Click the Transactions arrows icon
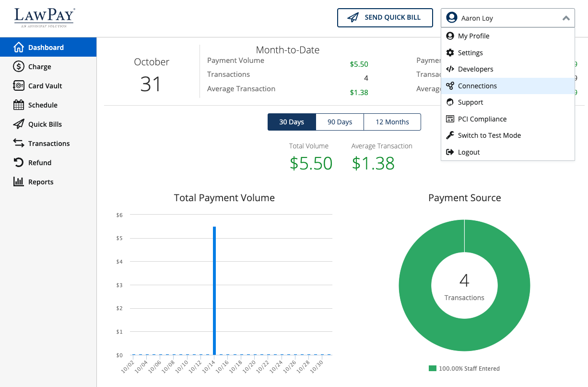 click(19, 144)
